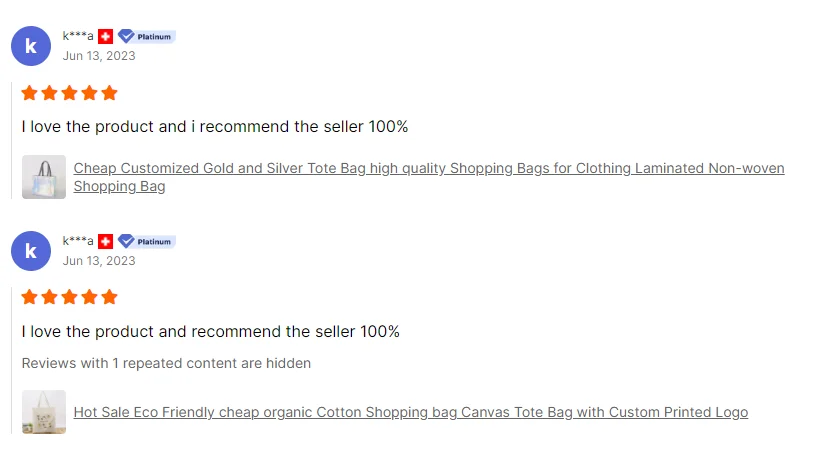Click the Swiss flag in the first review
This screenshot has width=835, height=460.
pos(105,36)
